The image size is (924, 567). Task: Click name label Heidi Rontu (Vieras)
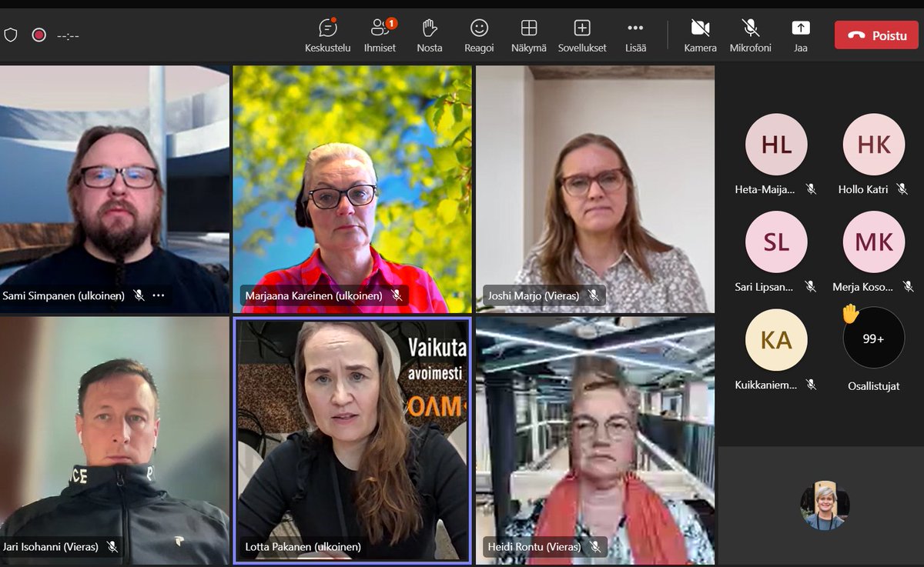[x=534, y=547]
